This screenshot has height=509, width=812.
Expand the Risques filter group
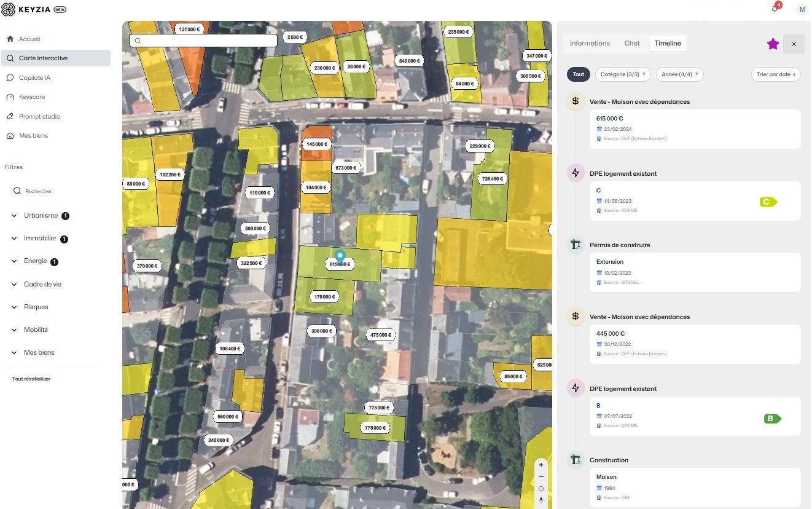(37, 306)
